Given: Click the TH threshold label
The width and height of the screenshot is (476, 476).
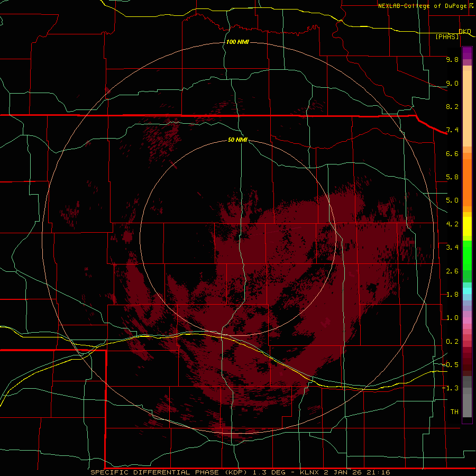Looking at the screenshot, I should (454, 412).
